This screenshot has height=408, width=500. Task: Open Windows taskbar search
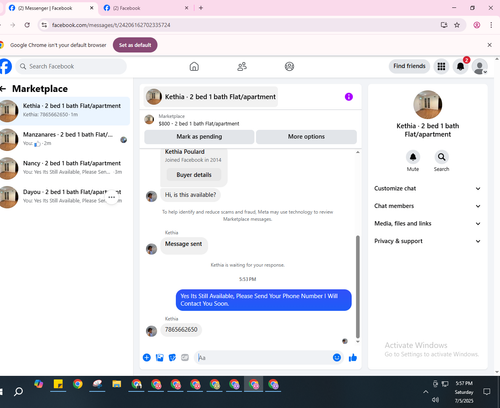[18, 391]
